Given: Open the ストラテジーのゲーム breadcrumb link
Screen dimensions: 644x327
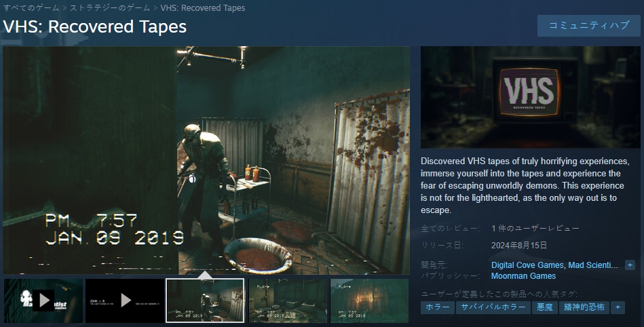Looking at the screenshot, I should coord(110,8).
